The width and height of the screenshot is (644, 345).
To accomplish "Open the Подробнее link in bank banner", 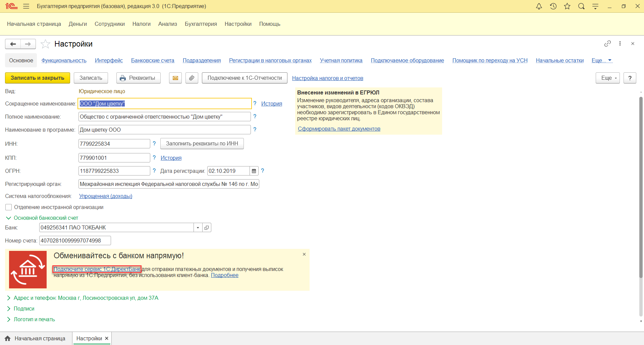I will click(225, 275).
